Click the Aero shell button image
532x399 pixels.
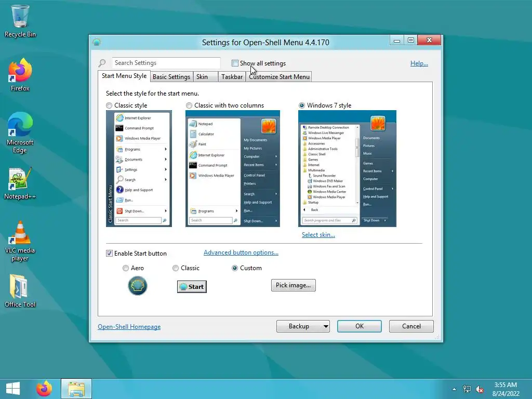[x=137, y=286]
